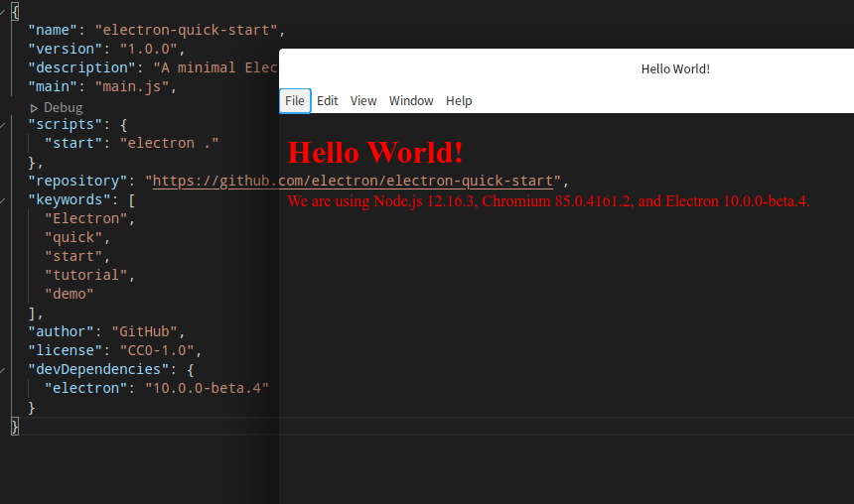Collapse the "keywords" array fold arrow

3,200
